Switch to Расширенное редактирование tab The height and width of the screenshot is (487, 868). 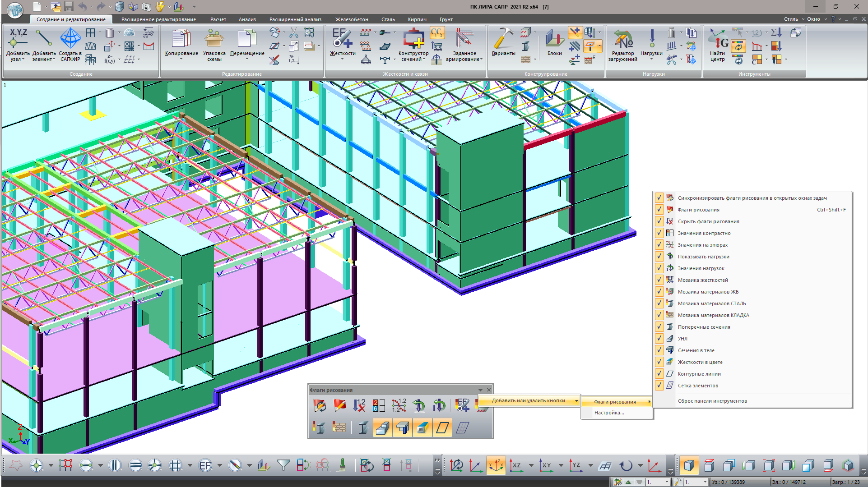coord(158,19)
